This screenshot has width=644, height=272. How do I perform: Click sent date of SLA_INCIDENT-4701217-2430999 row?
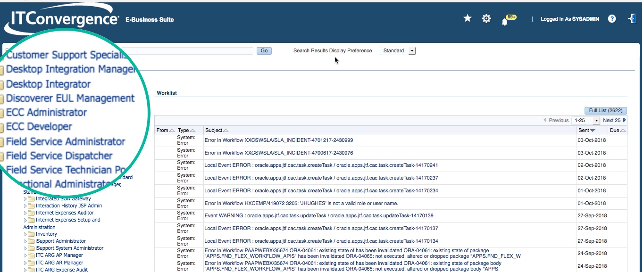(592, 140)
